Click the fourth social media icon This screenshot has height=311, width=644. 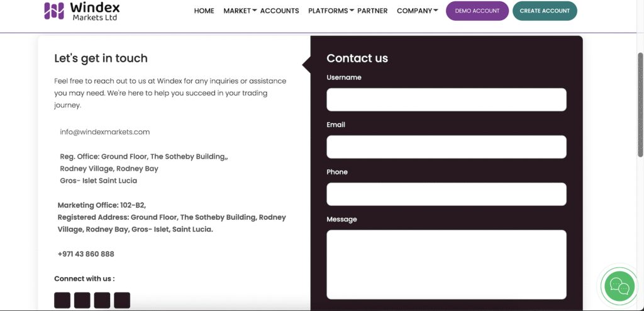(x=122, y=300)
